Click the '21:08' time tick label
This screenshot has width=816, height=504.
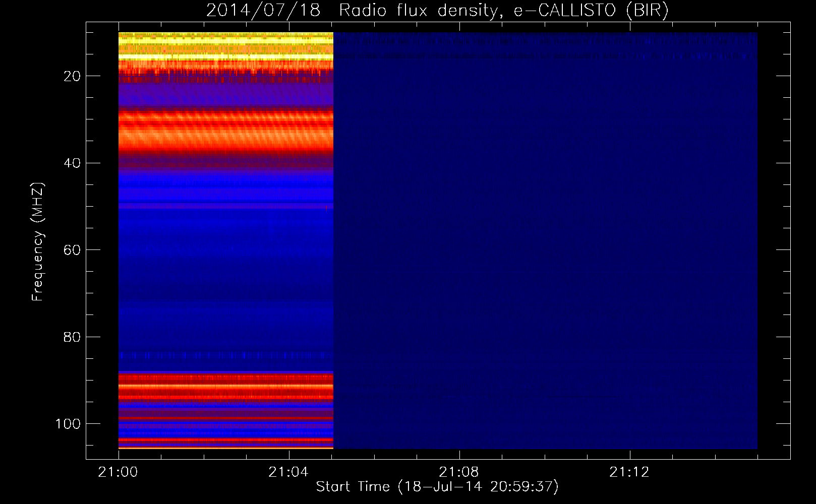(459, 472)
